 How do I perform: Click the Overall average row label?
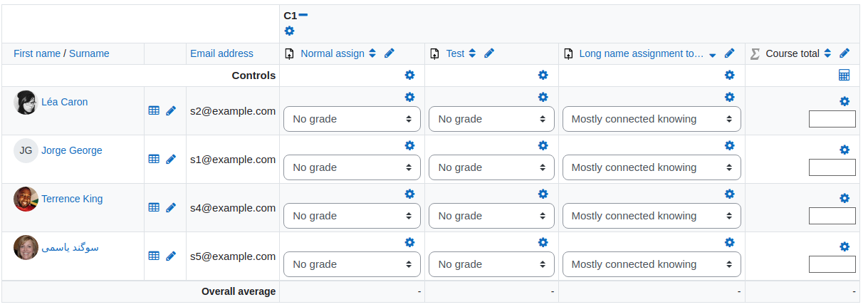pyautogui.click(x=239, y=291)
